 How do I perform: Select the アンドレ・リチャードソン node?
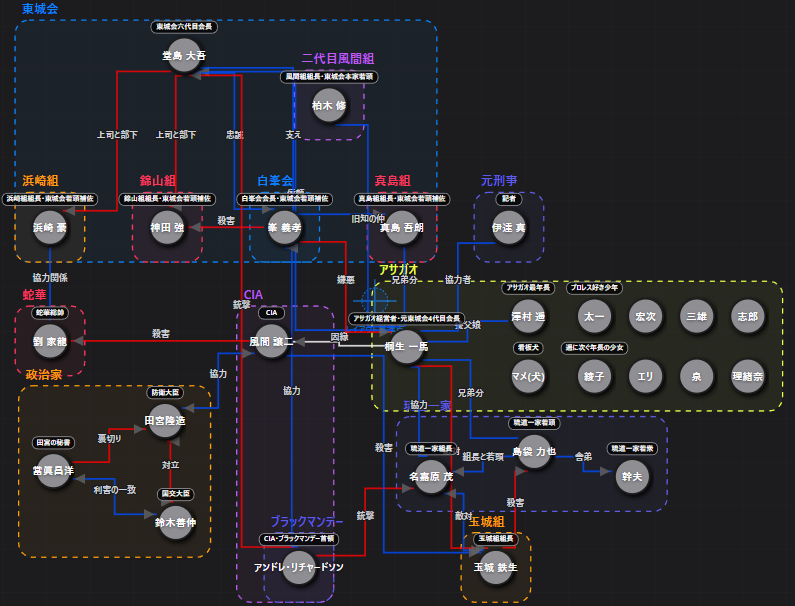pos(299,568)
